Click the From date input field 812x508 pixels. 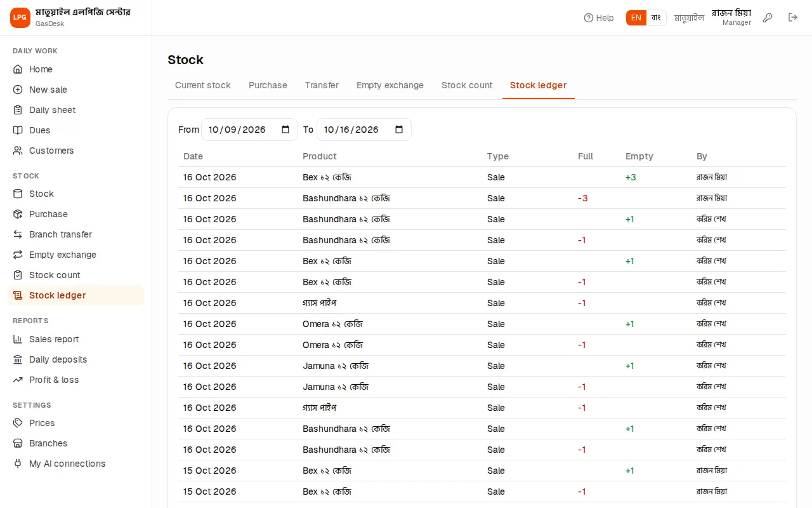coord(249,130)
